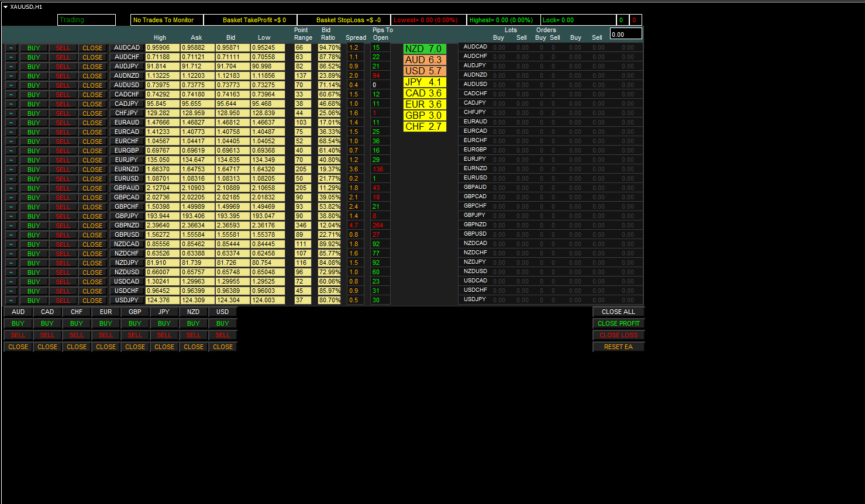The width and height of the screenshot is (865, 504).
Task: Click basket CLOSE under the USD column
Action: pyautogui.click(x=223, y=347)
